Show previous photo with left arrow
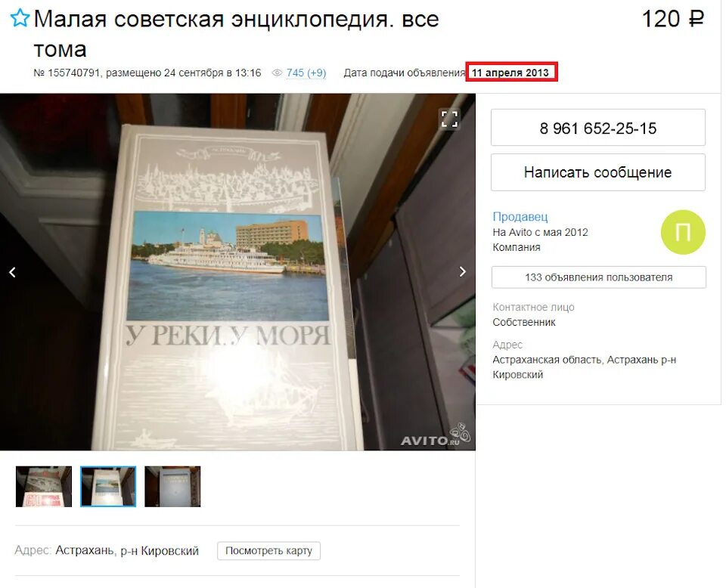The width and height of the screenshot is (726, 588). (13, 272)
